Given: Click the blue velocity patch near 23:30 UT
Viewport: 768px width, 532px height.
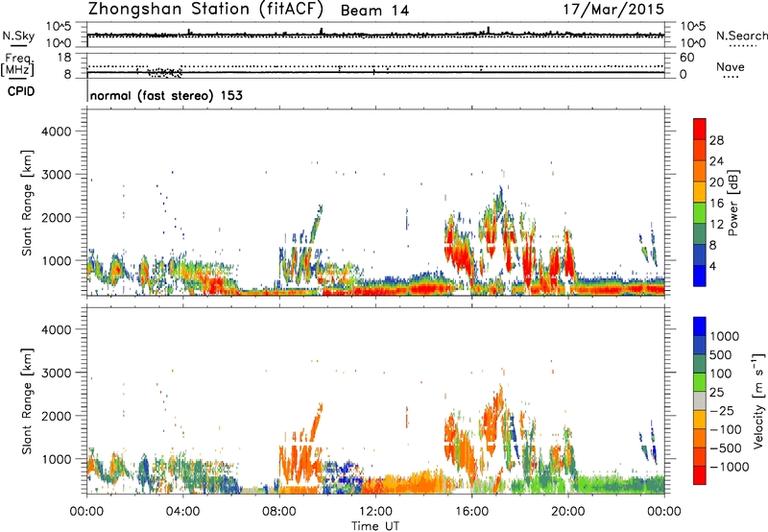Looking at the screenshot, I should coord(654,444).
